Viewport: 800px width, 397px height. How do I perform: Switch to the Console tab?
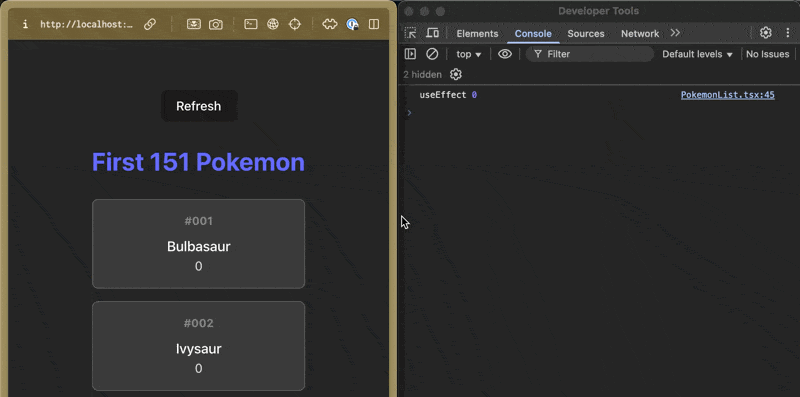533,34
